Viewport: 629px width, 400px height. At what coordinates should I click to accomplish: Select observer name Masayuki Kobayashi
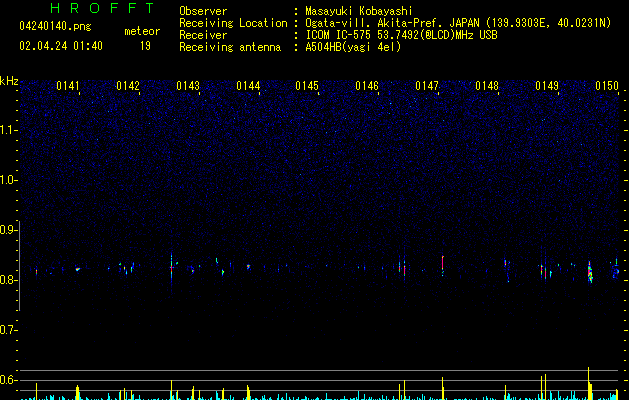click(359, 11)
